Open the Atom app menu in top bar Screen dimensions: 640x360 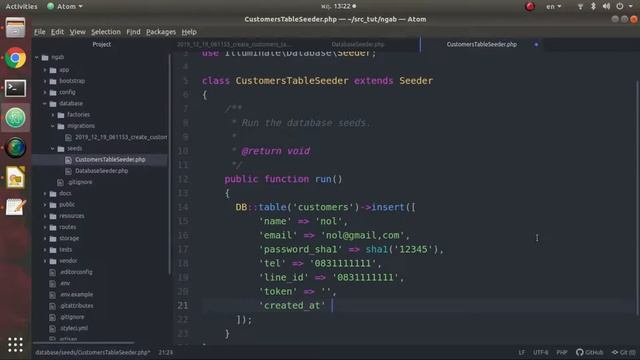tap(65, 7)
